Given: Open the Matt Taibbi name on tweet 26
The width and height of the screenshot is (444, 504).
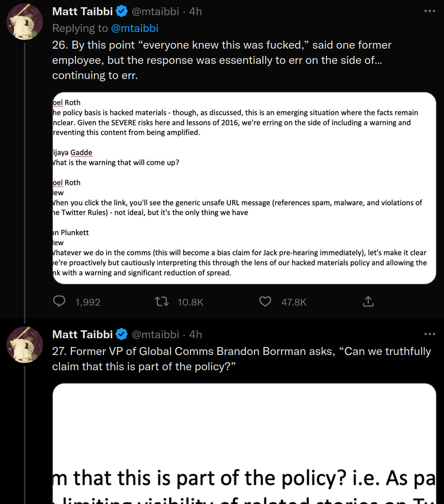Looking at the screenshot, I should click(82, 11).
